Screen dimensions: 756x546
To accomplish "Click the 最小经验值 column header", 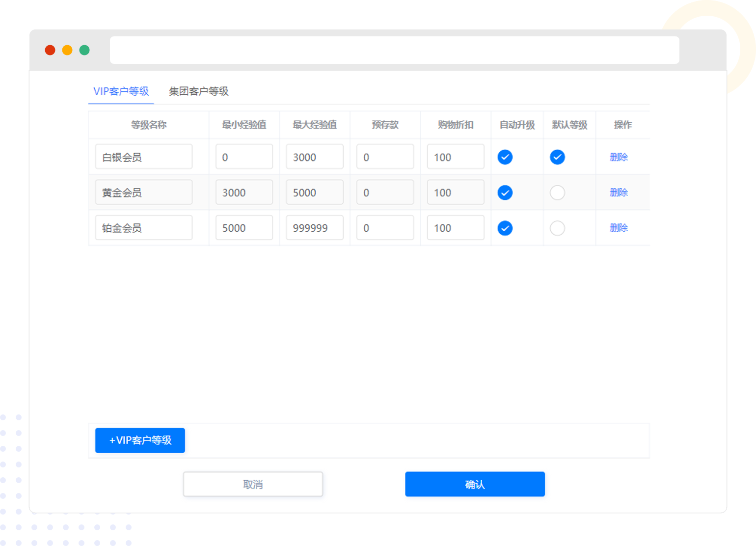I will point(244,125).
